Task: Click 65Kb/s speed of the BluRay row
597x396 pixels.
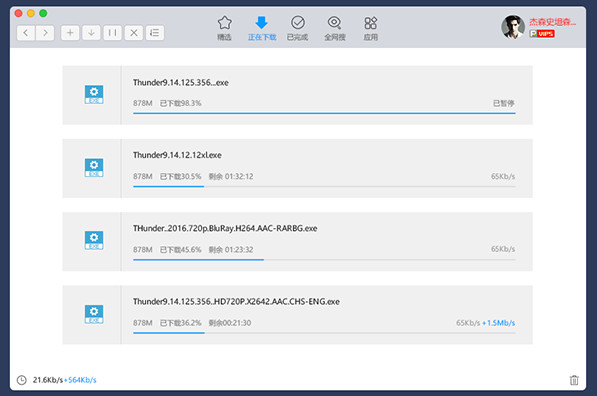Action: tap(503, 249)
